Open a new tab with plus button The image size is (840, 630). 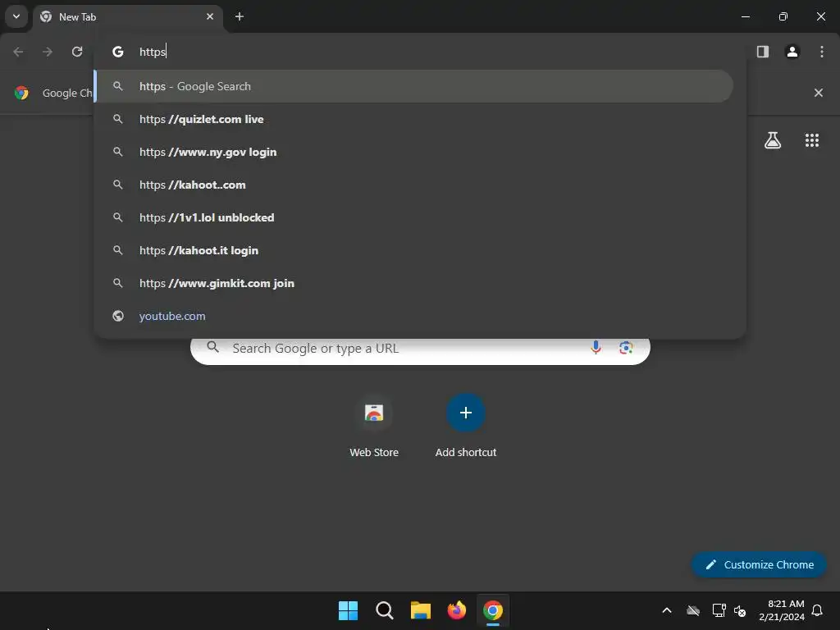[x=240, y=16]
